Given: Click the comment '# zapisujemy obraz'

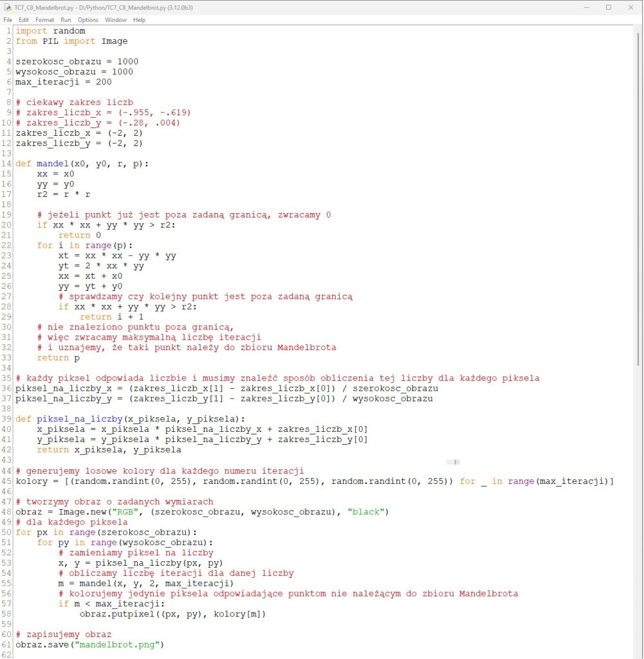Looking at the screenshot, I should coord(64,635).
